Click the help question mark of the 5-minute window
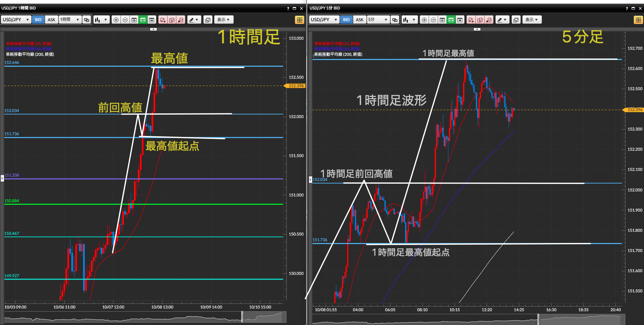This screenshot has height=325, width=644. pyautogui.click(x=627, y=8)
